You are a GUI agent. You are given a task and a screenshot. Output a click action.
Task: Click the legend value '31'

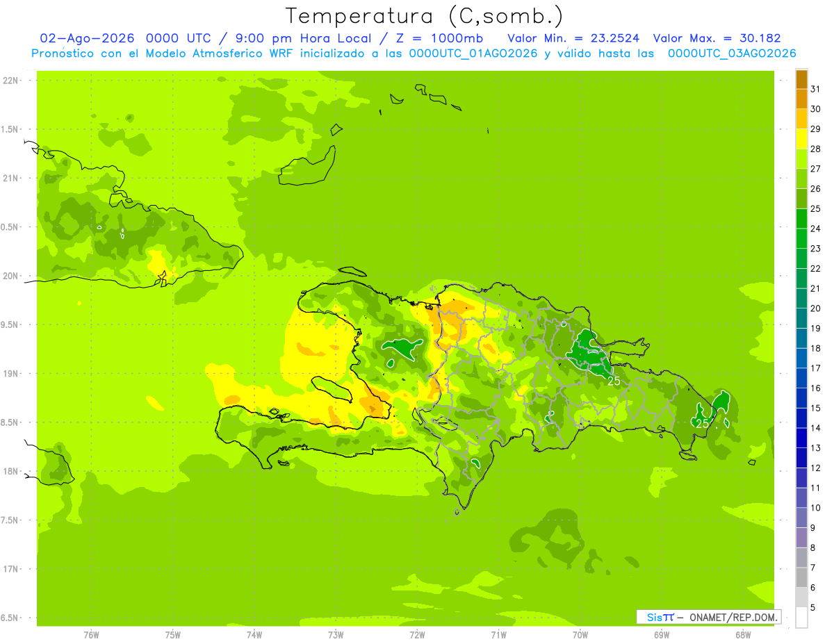(815, 89)
